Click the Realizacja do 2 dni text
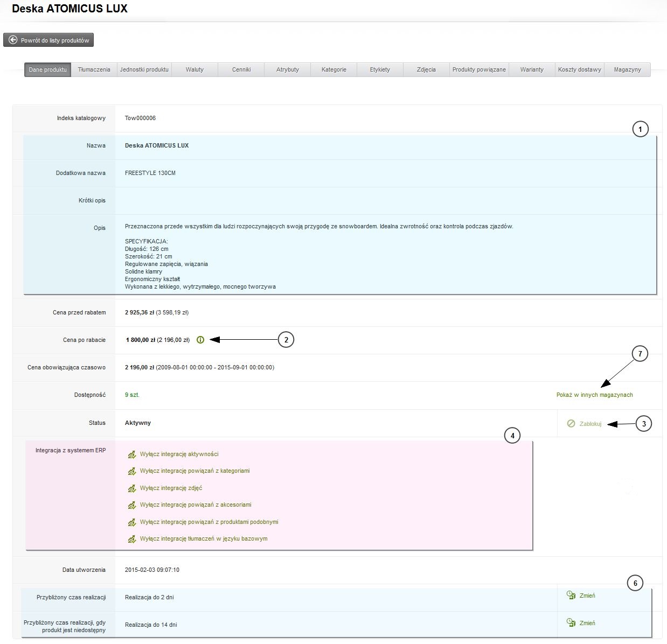 point(149,597)
